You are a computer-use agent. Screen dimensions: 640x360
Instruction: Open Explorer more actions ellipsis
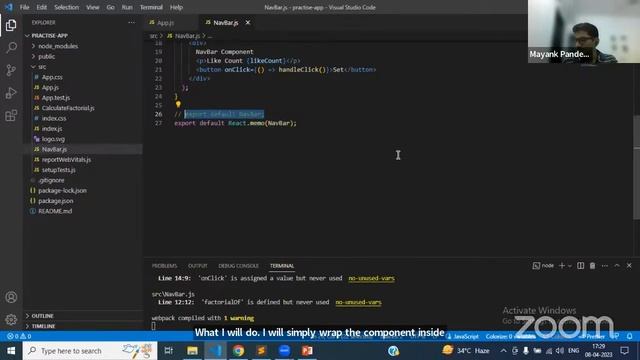point(131,22)
